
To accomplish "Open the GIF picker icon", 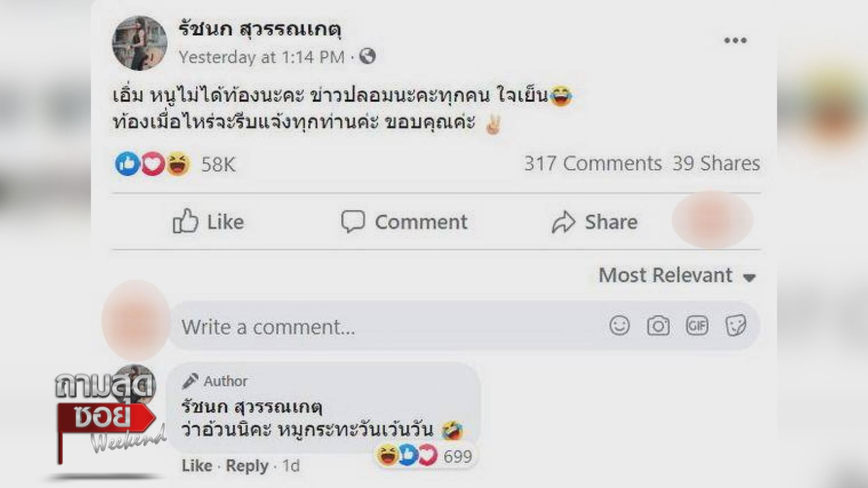I will coord(697,326).
